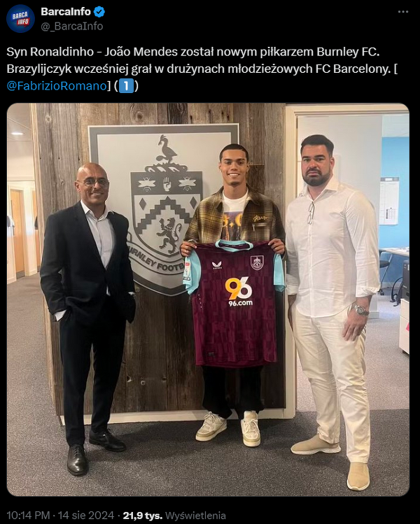Click the blue keycap 1 emoji
The height and width of the screenshot is (524, 420).
(126, 86)
